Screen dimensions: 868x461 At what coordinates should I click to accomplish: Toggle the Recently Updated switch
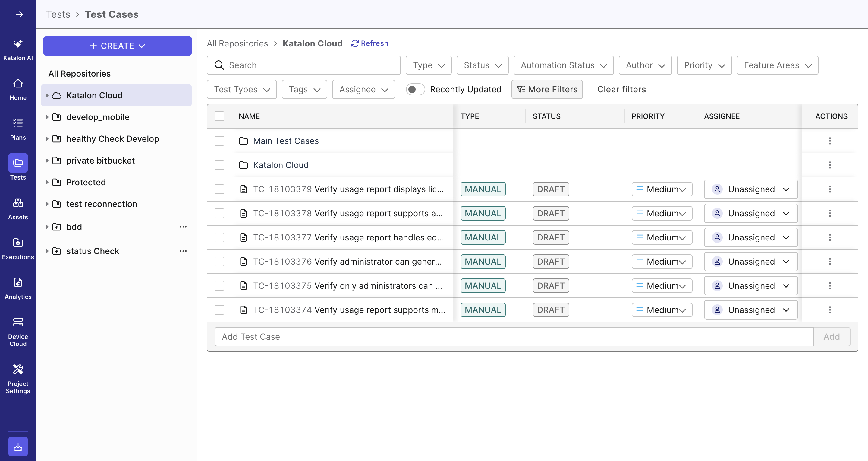point(415,89)
